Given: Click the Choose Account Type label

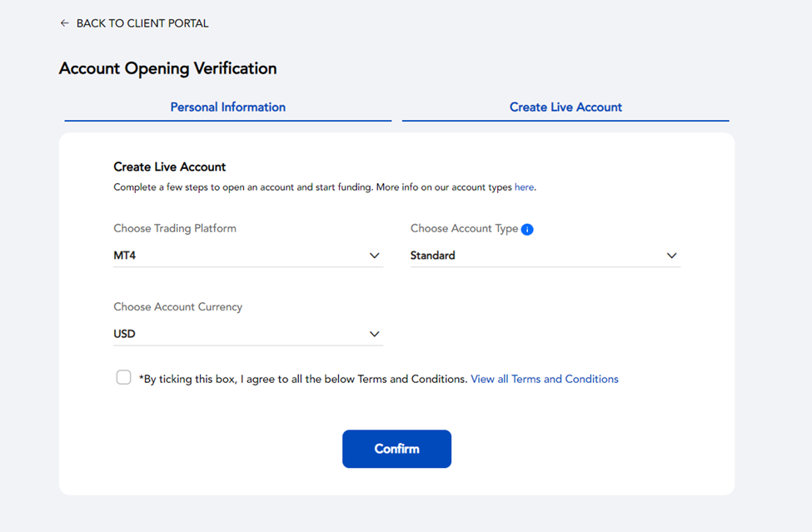Looking at the screenshot, I should tap(464, 229).
